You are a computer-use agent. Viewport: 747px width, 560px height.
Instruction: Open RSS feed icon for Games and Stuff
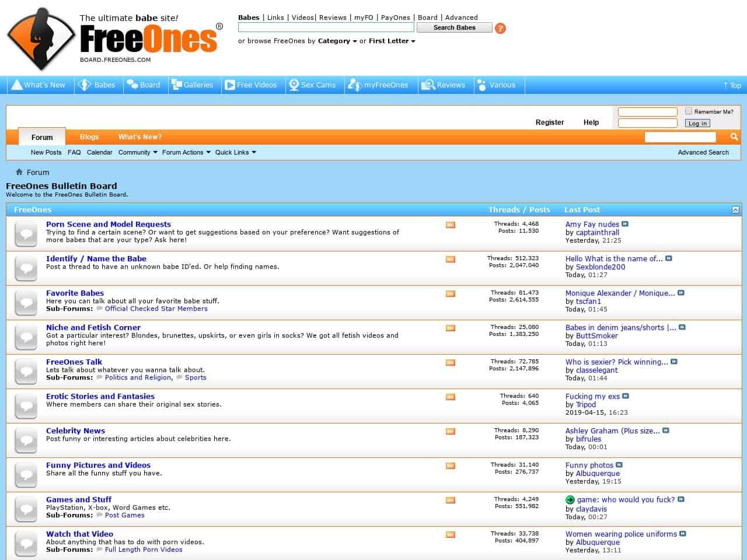pos(451,500)
